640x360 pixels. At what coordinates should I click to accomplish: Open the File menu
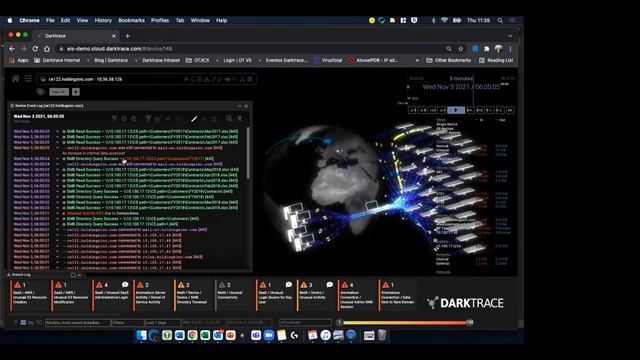point(50,20)
